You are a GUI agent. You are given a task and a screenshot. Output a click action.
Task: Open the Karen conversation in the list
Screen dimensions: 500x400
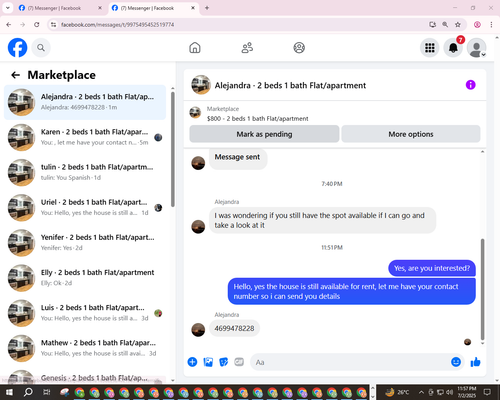pos(85,137)
